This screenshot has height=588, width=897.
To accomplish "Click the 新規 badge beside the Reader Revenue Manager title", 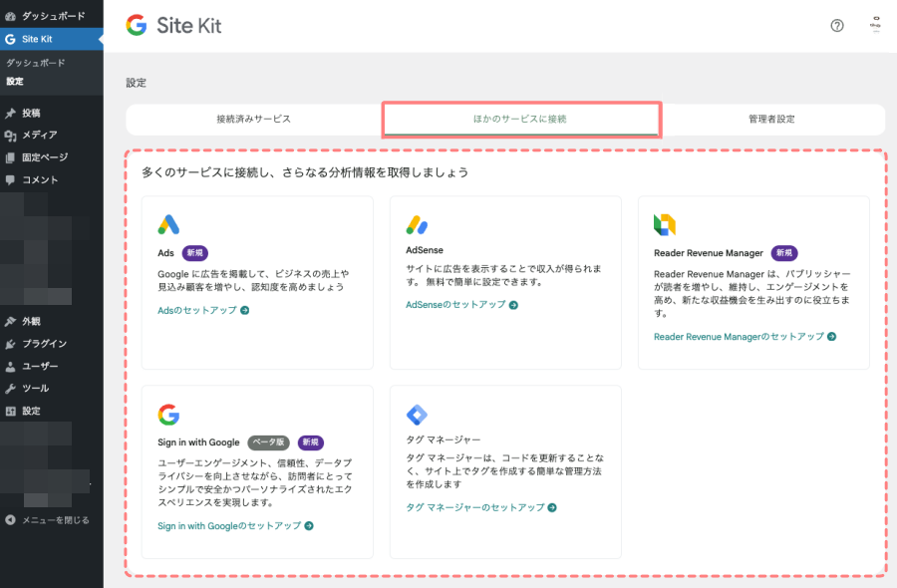I will click(784, 253).
